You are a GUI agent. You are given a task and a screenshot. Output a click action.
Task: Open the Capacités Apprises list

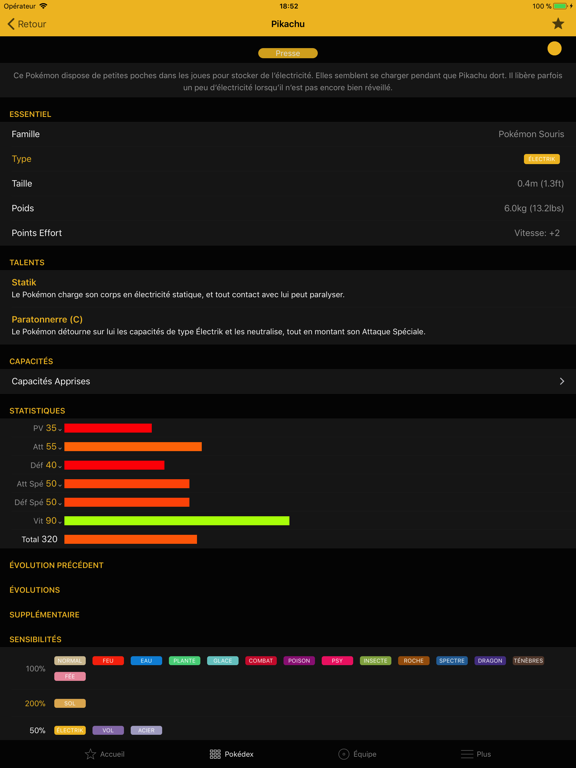click(x=288, y=381)
